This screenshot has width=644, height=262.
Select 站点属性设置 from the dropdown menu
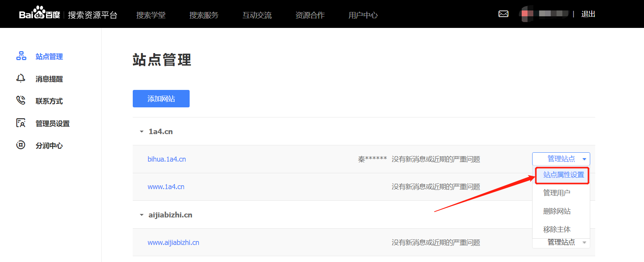point(563,175)
